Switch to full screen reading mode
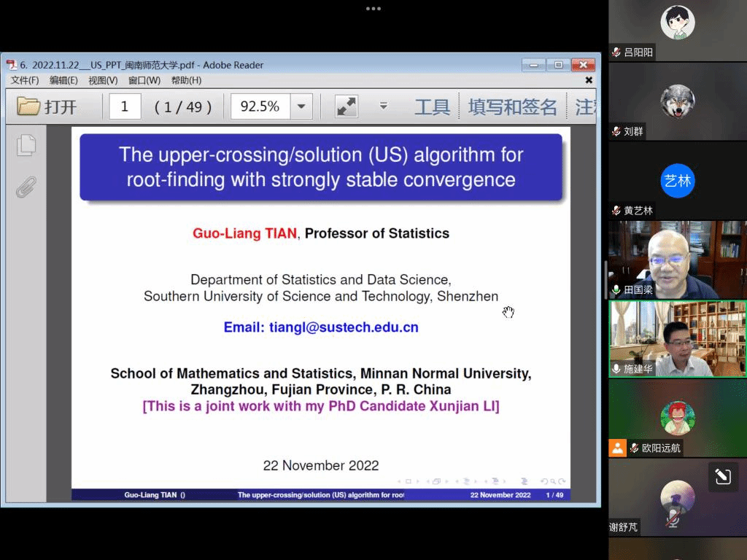 (347, 106)
